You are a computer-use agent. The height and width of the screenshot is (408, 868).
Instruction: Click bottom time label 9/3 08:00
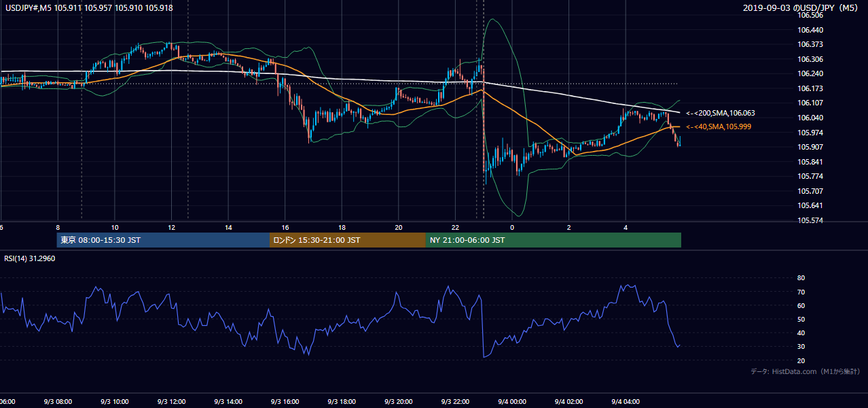pyautogui.click(x=57, y=402)
